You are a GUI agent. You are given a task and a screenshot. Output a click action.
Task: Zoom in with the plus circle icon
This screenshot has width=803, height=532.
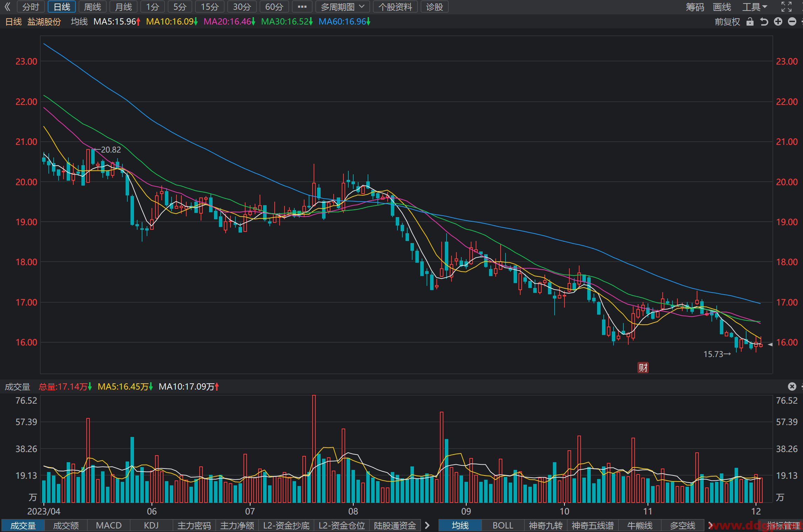778,22
